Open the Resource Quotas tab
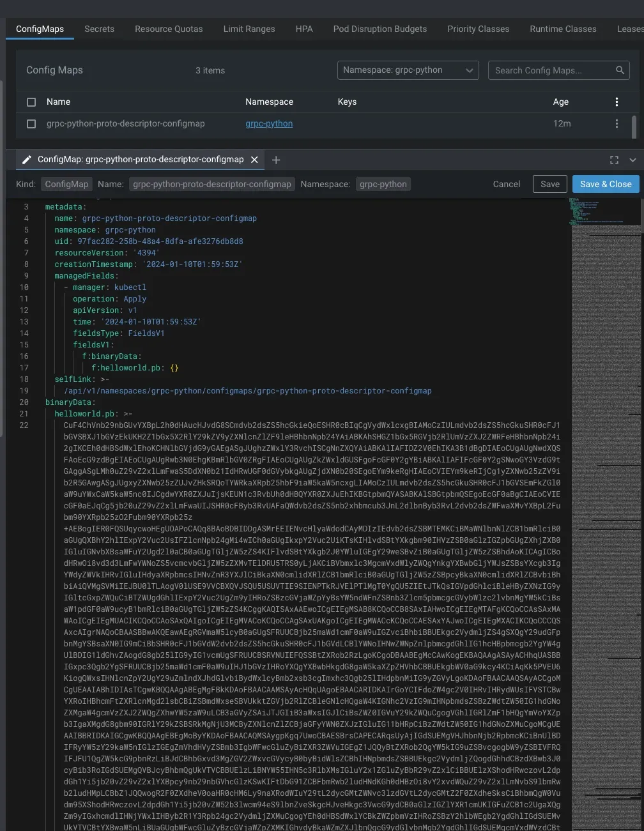Screen dimensions: 644x831 click(x=169, y=29)
